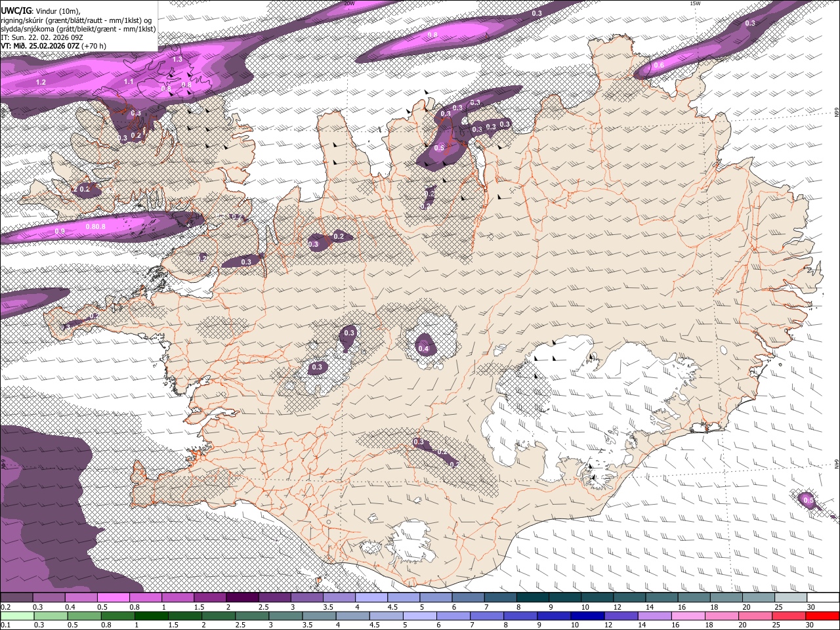
Task: Click the 20W longitude label
Action: (x=349, y=3)
